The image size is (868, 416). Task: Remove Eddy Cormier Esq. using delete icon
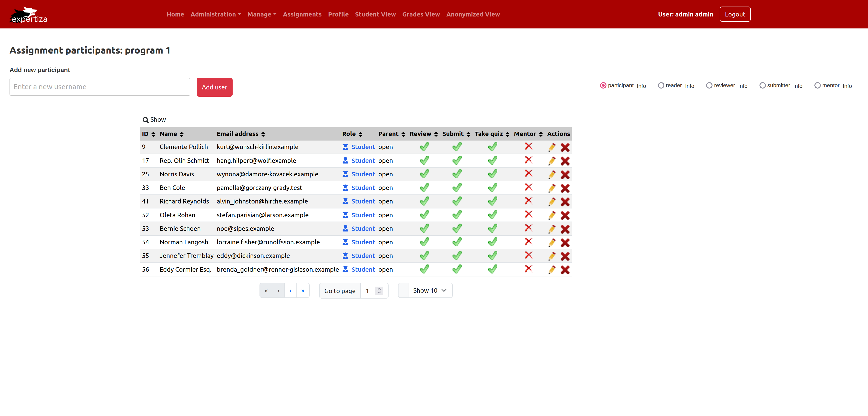[x=565, y=270]
